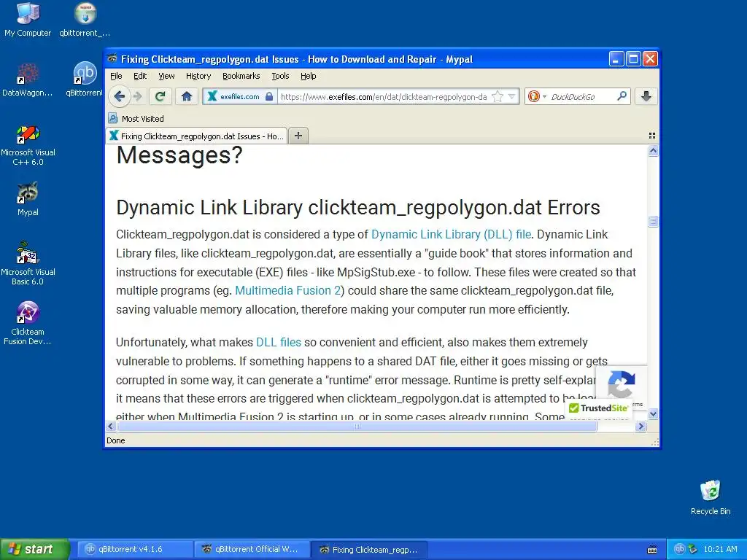Open the File menu
Viewport: 747px width, 560px height.
point(116,76)
